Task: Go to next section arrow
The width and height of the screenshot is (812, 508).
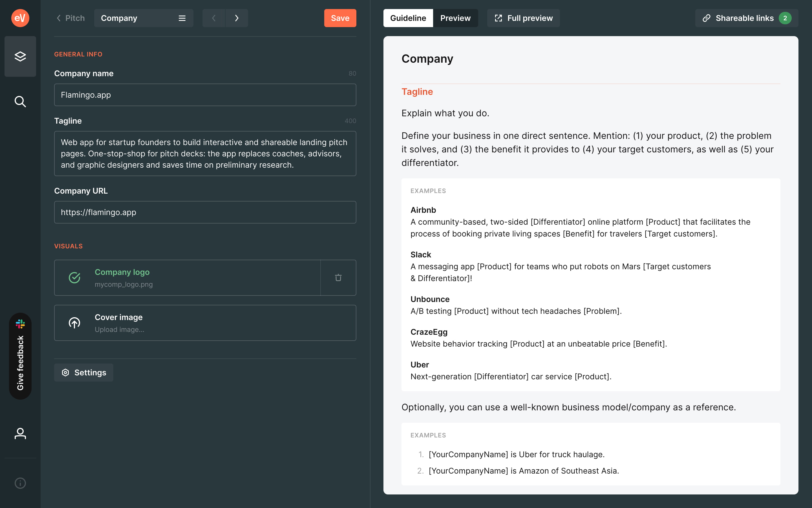Action: click(237, 18)
